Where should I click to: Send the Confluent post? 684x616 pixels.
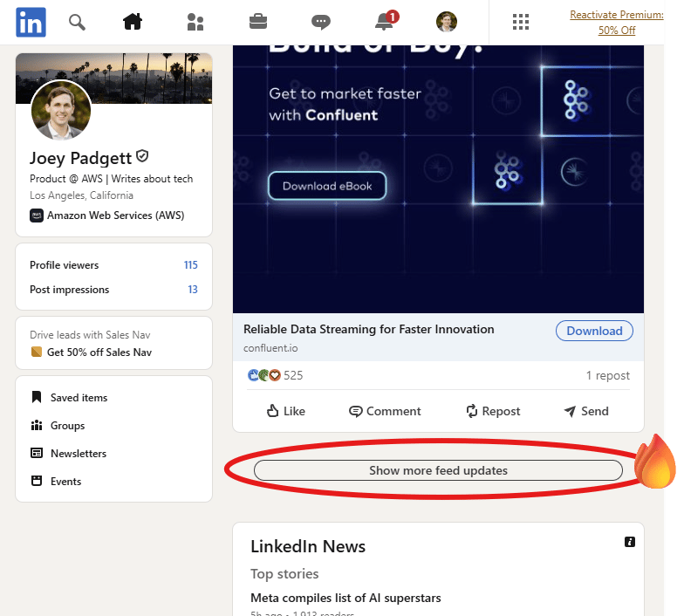[x=586, y=411]
